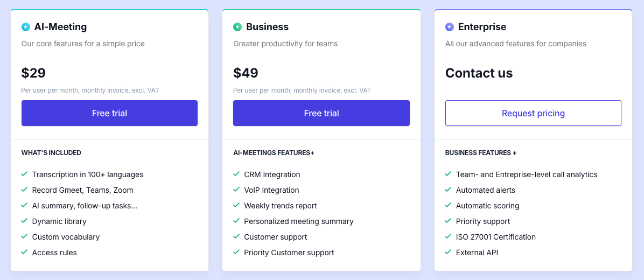Click the VoIP Integration feature text
This screenshot has height=280, width=644.
point(271,190)
